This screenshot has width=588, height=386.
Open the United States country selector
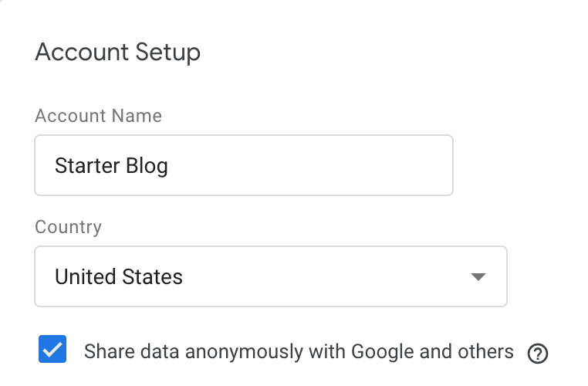(x=271, y=276)
